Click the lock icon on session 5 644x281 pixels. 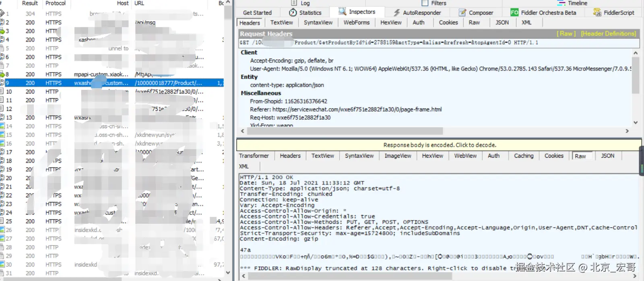(2, 48)
